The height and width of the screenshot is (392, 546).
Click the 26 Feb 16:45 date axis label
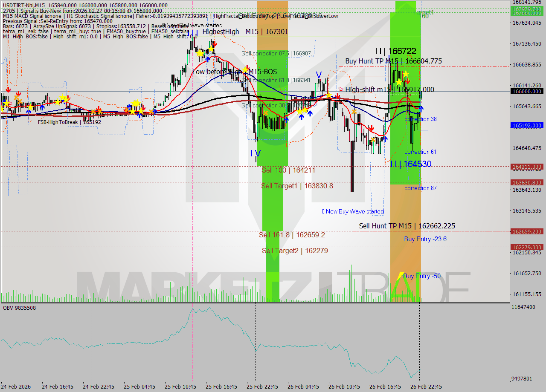(385, 386)
